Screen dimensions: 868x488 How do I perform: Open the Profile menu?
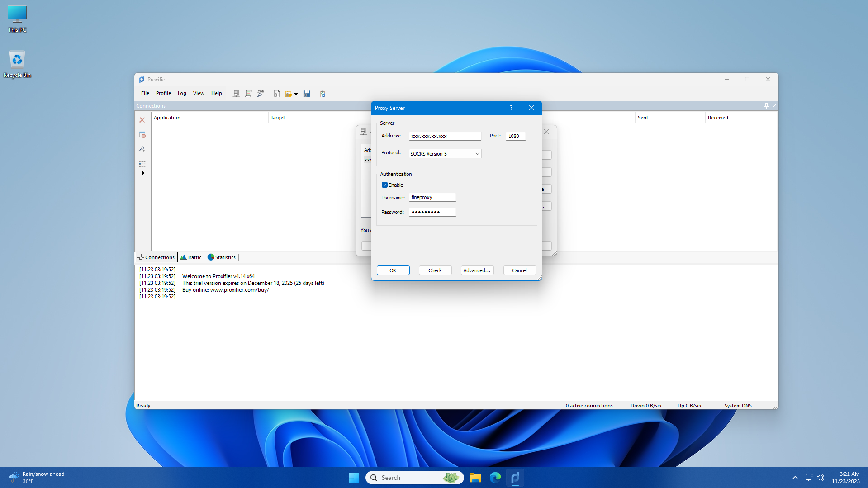click(163, 93)
